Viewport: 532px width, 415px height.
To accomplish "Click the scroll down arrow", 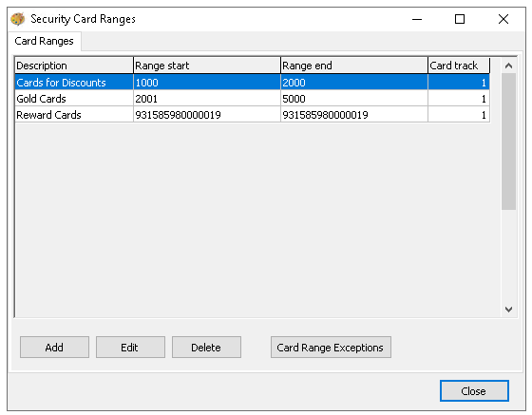I will pos(508,310).
